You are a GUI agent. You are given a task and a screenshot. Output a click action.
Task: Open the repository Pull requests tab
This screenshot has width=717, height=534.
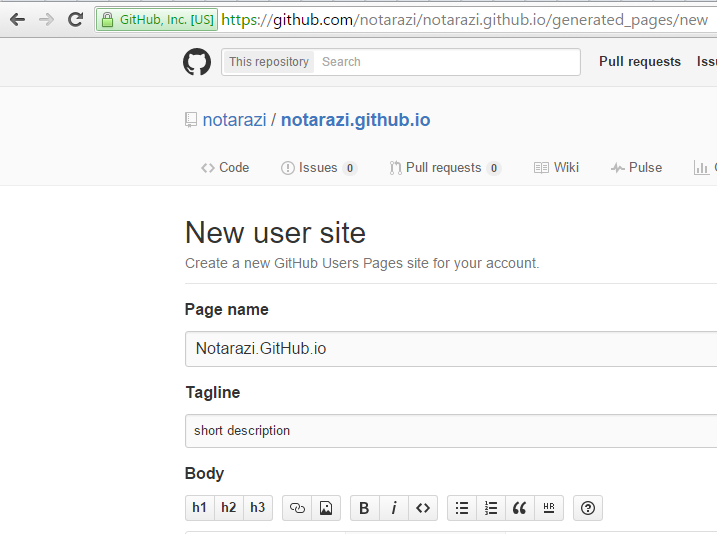click(445, 168)
